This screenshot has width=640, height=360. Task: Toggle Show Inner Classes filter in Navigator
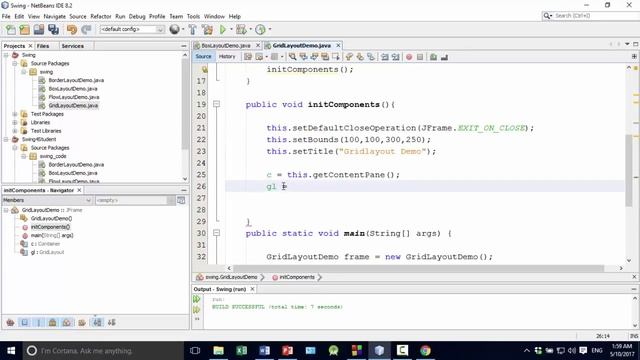67,322
